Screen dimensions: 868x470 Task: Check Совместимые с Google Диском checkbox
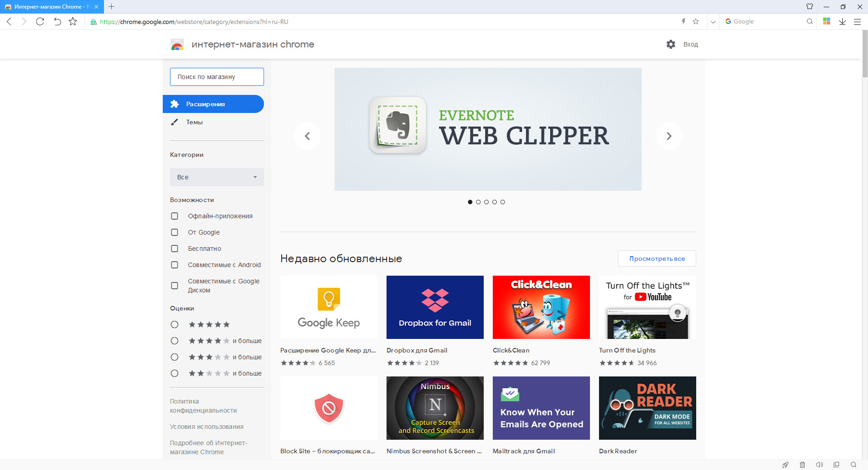click(175, 286)
